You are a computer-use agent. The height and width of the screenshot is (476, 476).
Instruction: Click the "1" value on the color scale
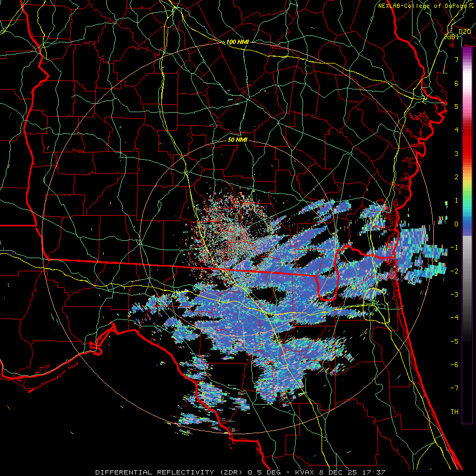pos(456,200)
